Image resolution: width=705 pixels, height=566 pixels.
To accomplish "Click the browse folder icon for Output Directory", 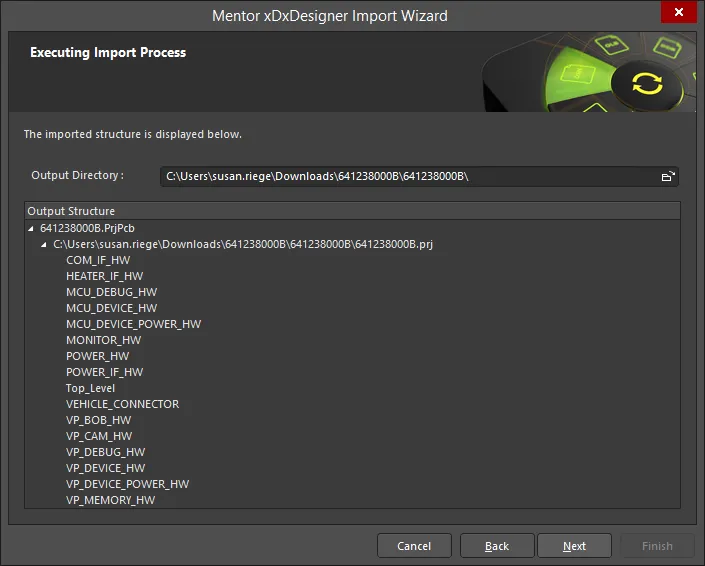I will click(x=668, y=176).
